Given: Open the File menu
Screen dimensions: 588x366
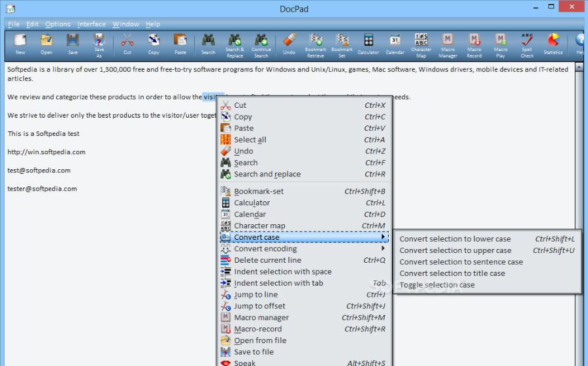Looking at the screenshot, I should (14, 24).
